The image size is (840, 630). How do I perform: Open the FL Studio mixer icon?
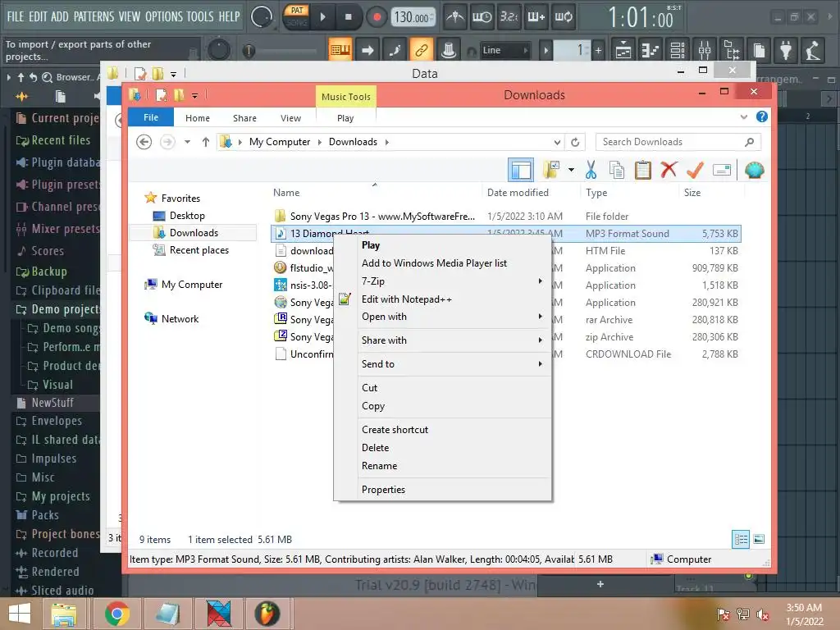[x=705, y=50]
